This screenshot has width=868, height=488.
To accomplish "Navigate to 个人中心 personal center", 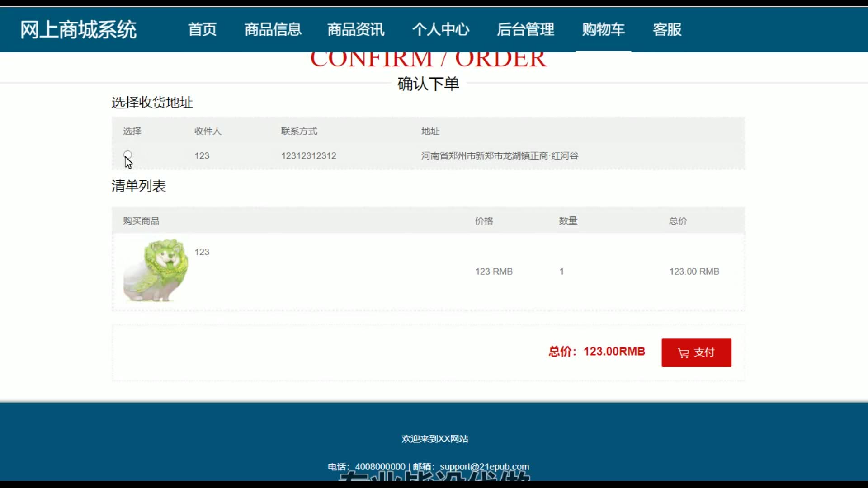I will [x=441, y=30].
